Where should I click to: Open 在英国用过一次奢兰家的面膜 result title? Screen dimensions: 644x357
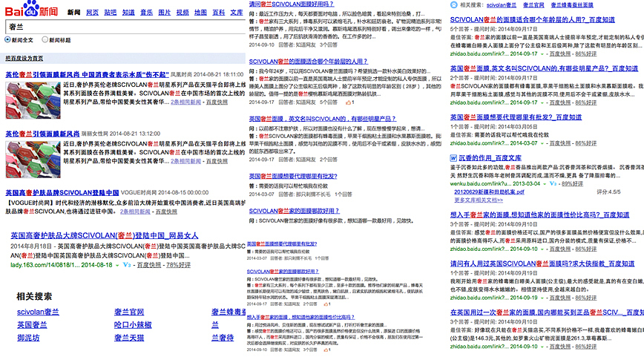click(547, 312)
